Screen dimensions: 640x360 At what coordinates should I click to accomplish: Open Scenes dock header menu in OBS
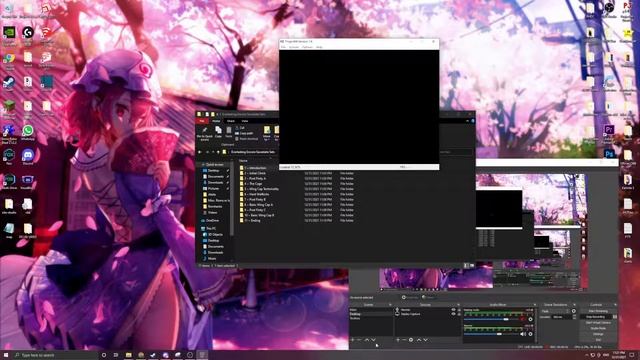[x=390, y=305]
